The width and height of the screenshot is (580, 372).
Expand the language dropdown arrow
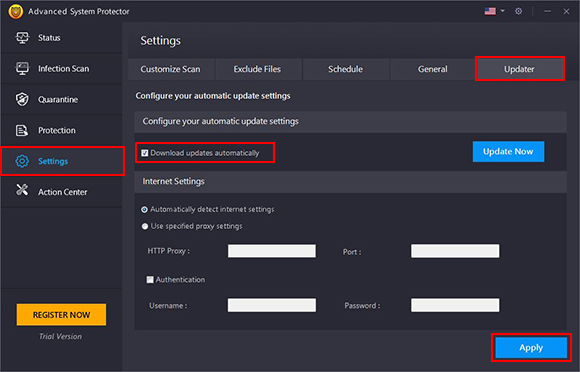tap(503, 11)
